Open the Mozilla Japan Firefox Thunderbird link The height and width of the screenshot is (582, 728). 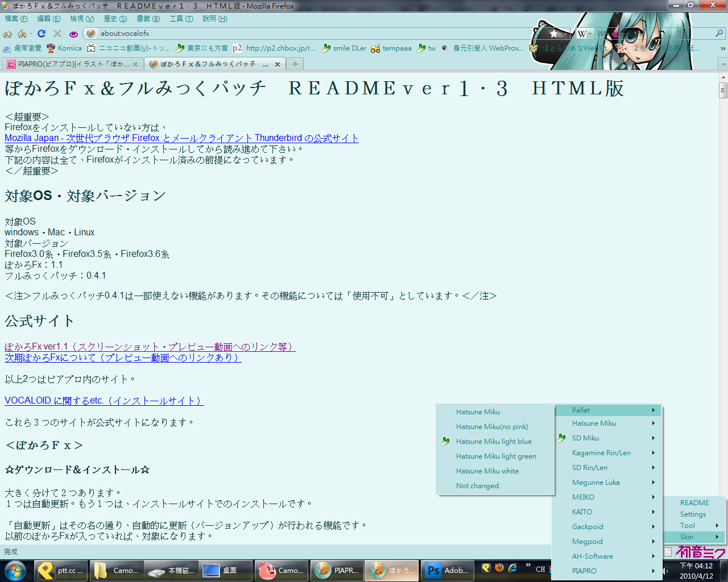coord(181,138)
